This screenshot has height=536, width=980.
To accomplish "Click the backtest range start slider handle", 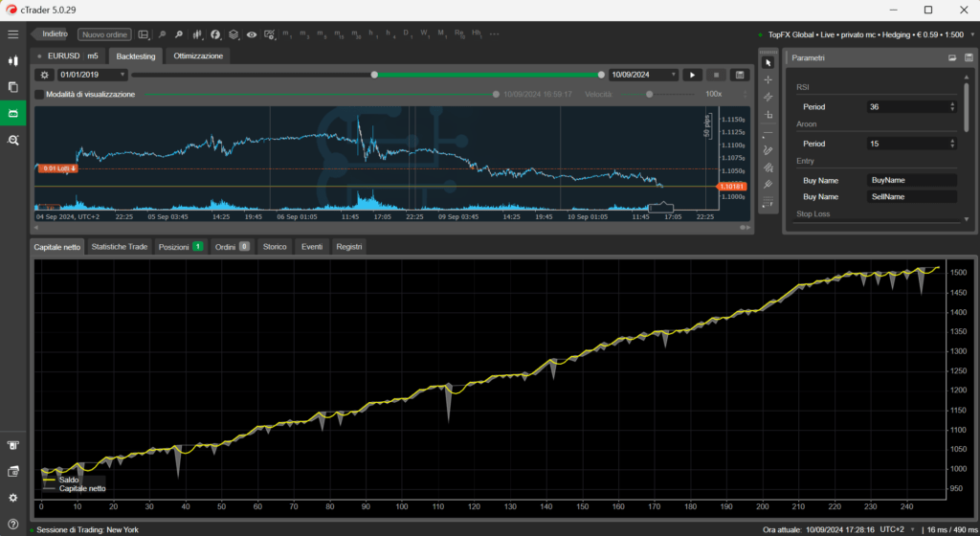I will tap(374, 75).
